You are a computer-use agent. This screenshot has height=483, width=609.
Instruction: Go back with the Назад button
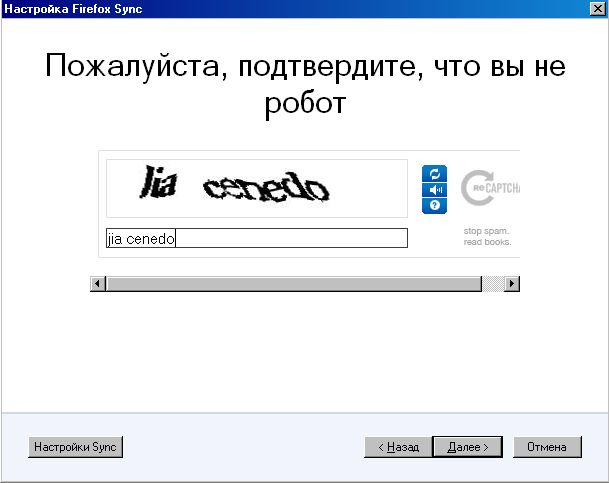(x=398, y=447)
